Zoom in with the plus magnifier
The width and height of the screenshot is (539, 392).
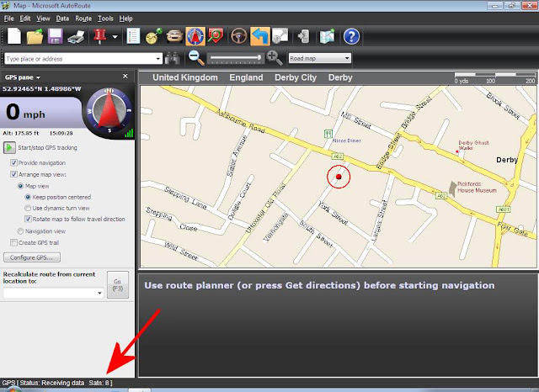(x=275, y=58)
